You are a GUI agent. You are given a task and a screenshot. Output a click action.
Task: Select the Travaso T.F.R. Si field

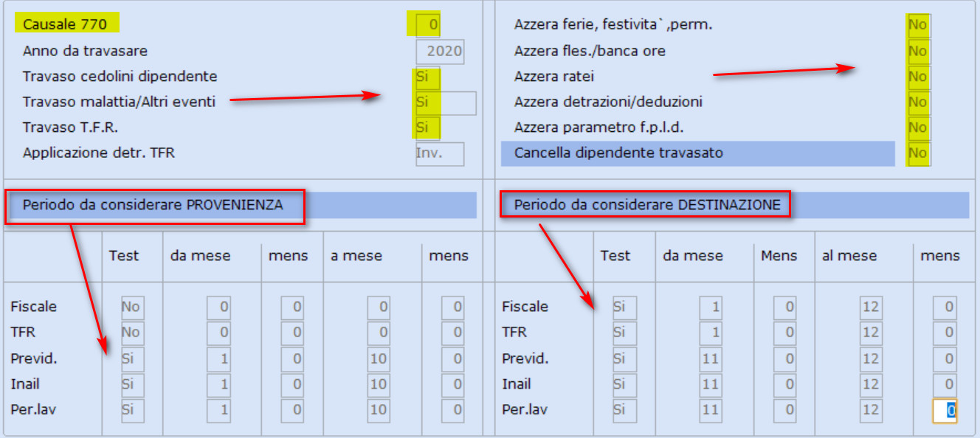pyautogui.click(x=428, y=128)
